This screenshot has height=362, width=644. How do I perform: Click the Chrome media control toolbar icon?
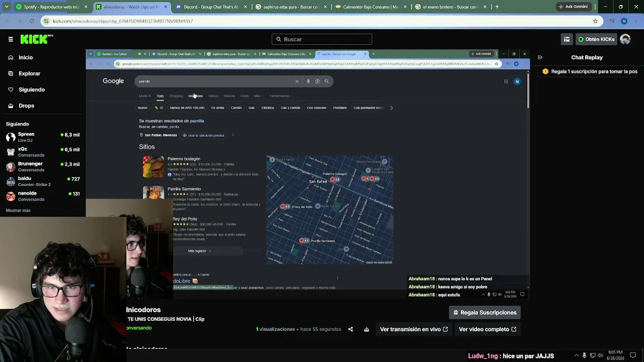(612, 21)
